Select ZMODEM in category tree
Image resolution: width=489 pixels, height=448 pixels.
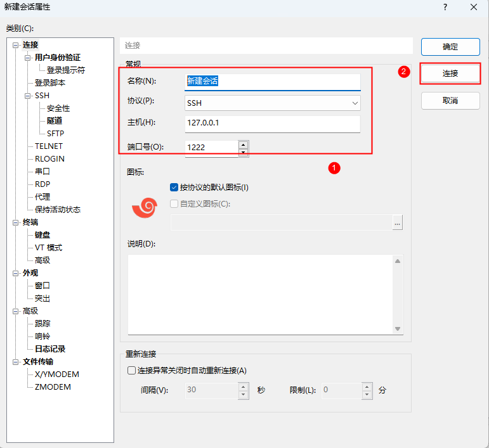53,387
